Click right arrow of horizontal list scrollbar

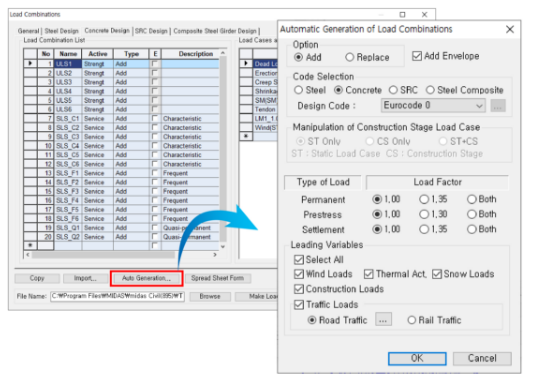coord(215,254)
